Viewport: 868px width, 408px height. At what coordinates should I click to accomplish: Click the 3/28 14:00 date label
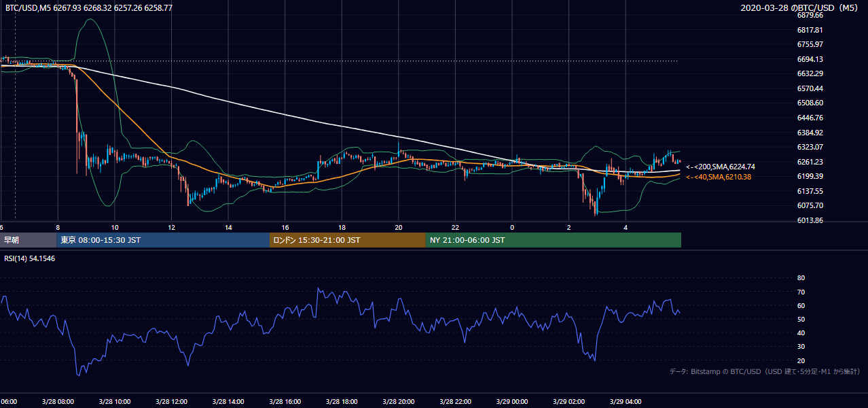[228, 401]
